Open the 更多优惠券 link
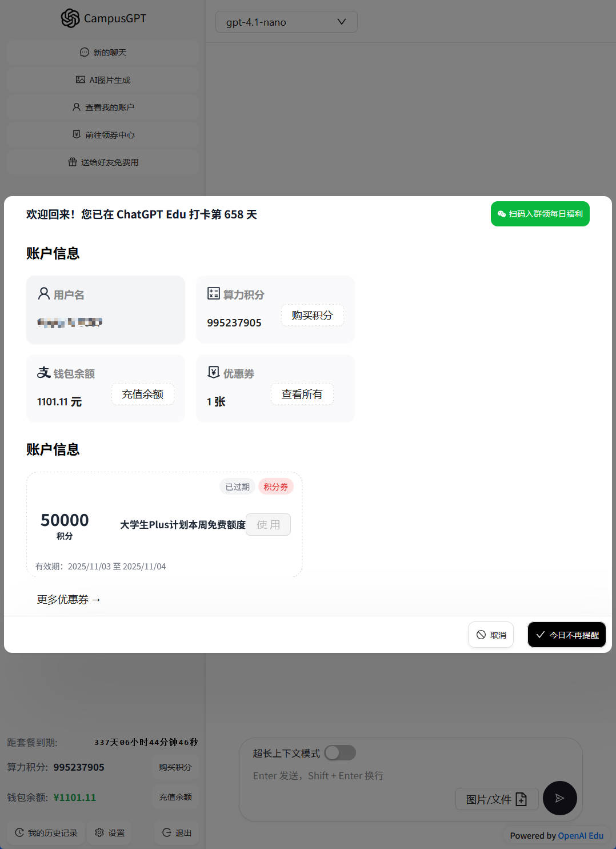The width and height of the screenshot is (616, 849). (69, 600)
